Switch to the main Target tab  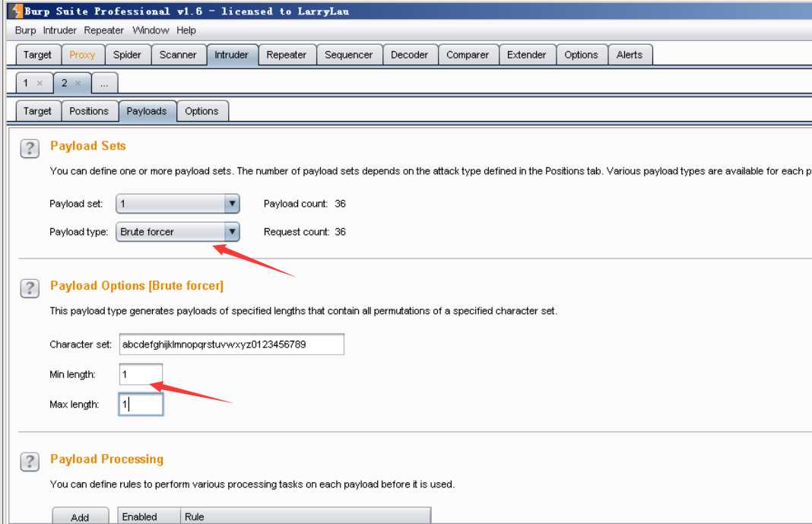pyautogui.click(x=37, y=55)
